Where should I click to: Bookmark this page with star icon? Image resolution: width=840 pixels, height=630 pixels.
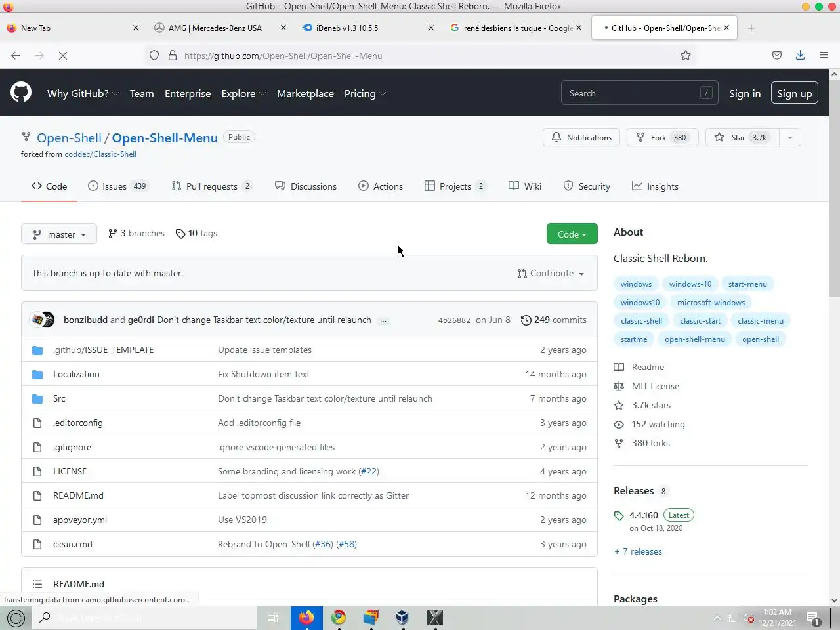686,56
